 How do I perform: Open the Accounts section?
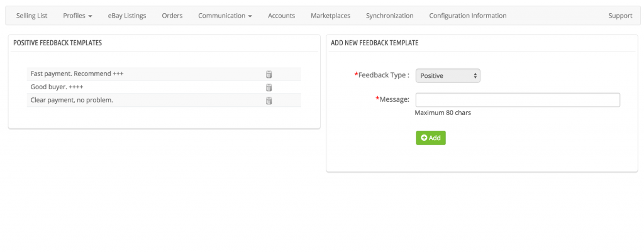tap(281, 16)
